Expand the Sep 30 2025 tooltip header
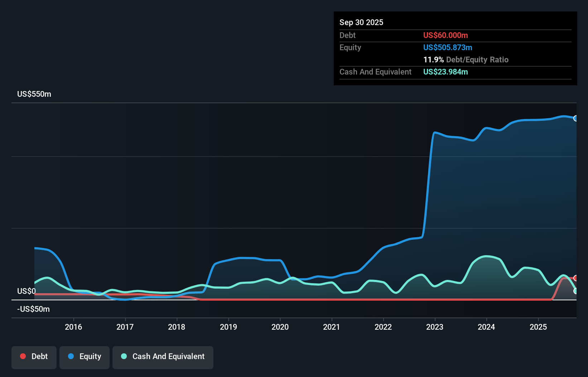Image resolution: width=588 pixels, height=377 pixels. (361, 22)
